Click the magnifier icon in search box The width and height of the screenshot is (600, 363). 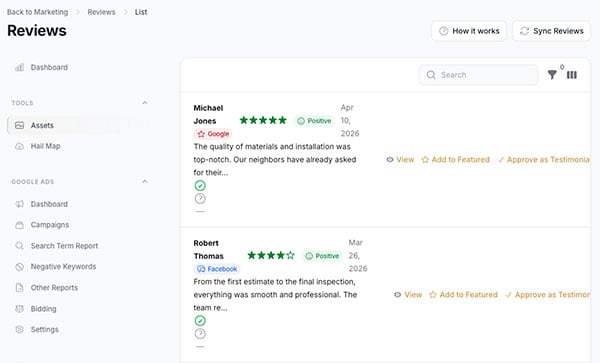(431, 75)
